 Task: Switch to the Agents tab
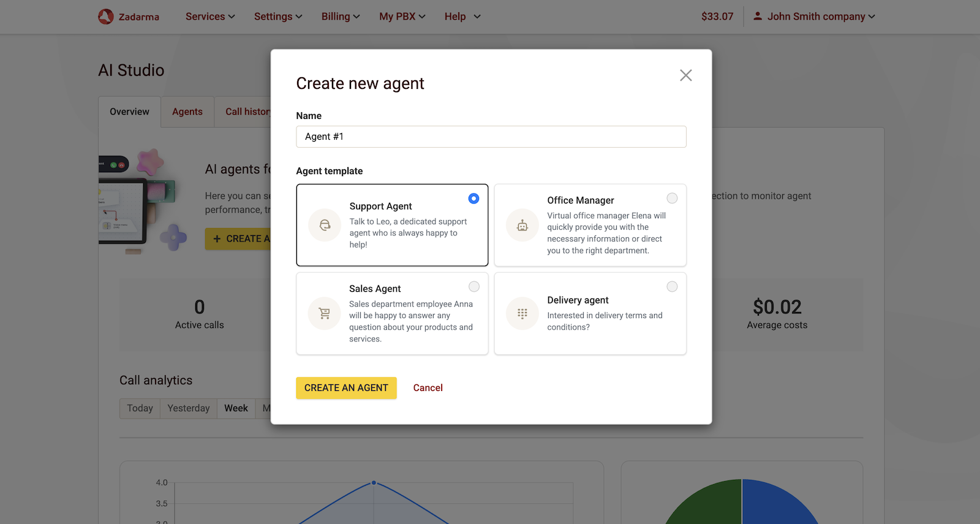pos(187,112)
